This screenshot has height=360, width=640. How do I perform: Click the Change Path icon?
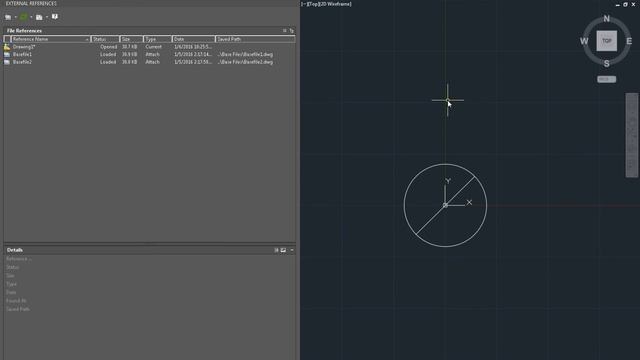coord(39,17)
